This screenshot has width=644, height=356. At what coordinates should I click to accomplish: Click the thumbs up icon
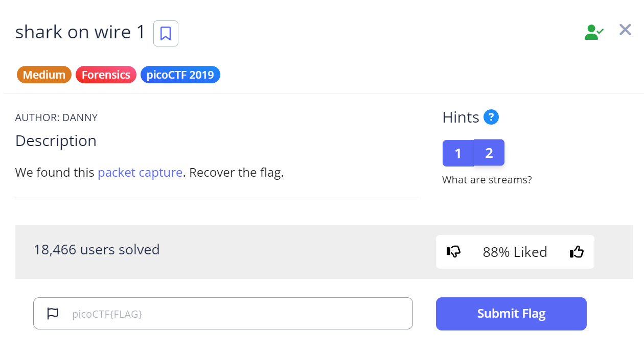click(x=577, y=252)
